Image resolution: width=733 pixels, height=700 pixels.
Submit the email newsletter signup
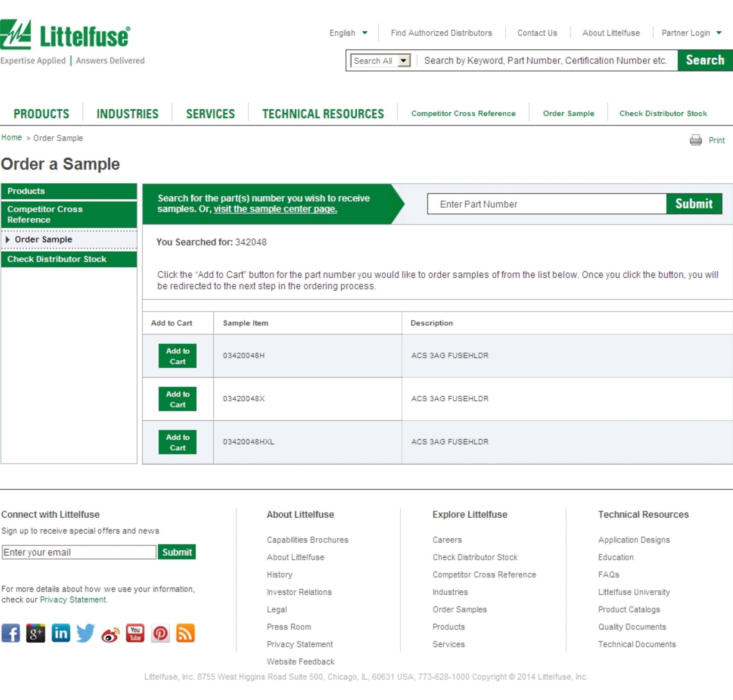pos(177,552)
